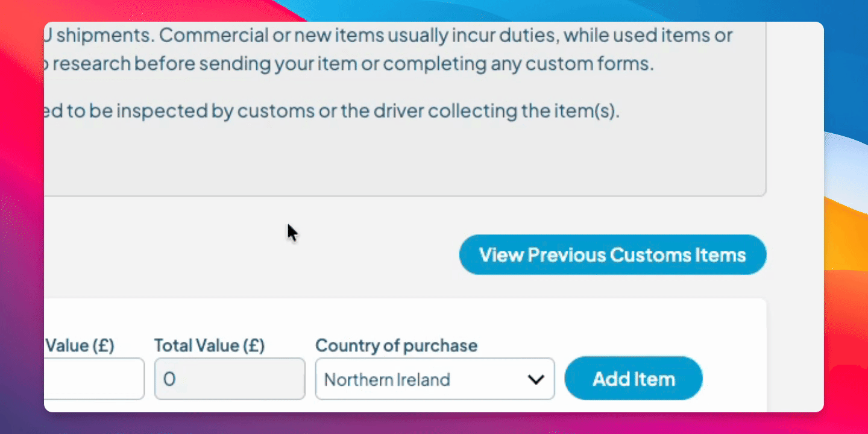Click the Total Value (£) label

(209, 345)
